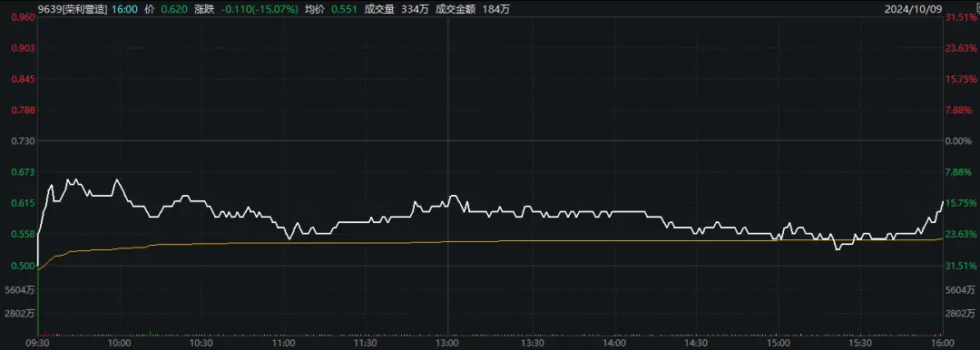Screen dimensions: 980x350
Task: Click the 2802万 volume label on right
Action: pyautogui.click(x=960, y=313)
